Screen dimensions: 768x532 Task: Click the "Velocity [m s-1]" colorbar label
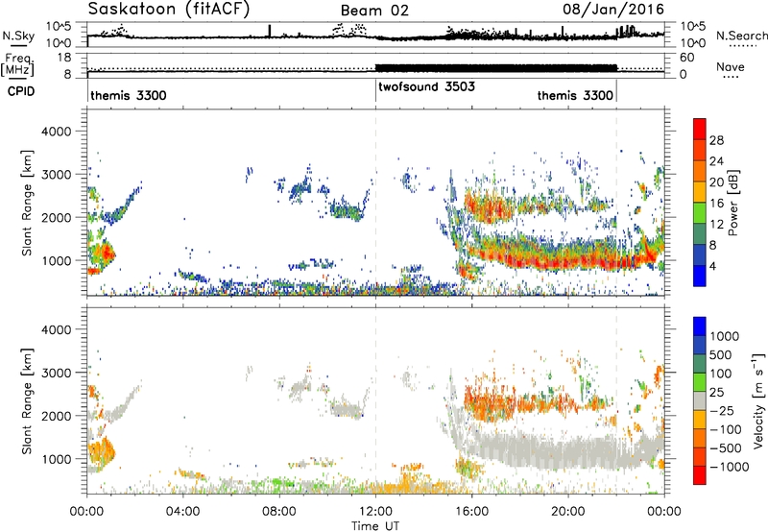(x=759, y=400)
